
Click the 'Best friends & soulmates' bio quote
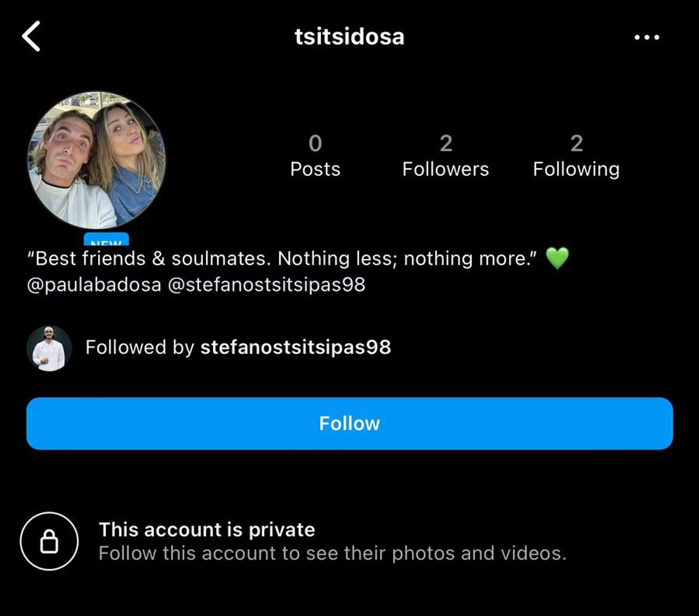tap(282, 259)
